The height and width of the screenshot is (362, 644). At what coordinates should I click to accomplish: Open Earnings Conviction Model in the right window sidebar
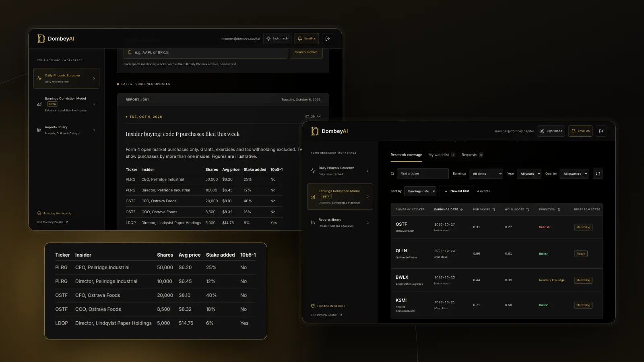click(x=340, y=197)
